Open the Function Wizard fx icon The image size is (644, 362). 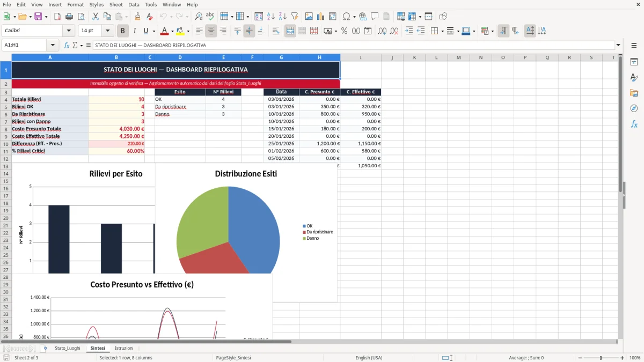click(x=67, y=45)
